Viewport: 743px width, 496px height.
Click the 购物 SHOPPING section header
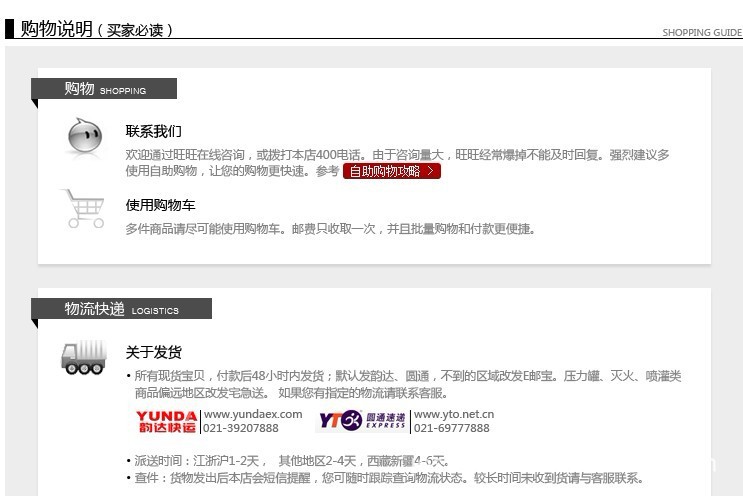tap(104, 89)
